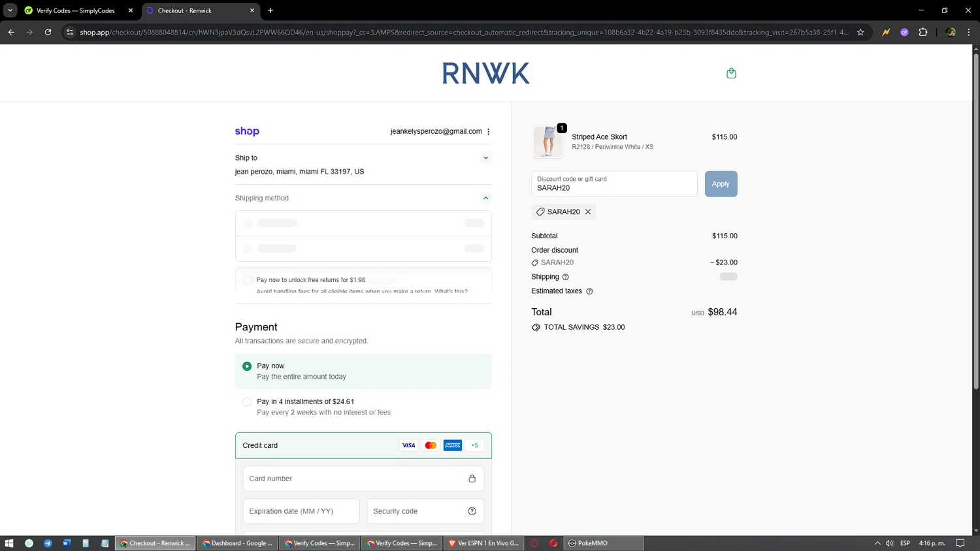Go back to the previous page
Screen dimensions: 980x551
tap(11, 32)
